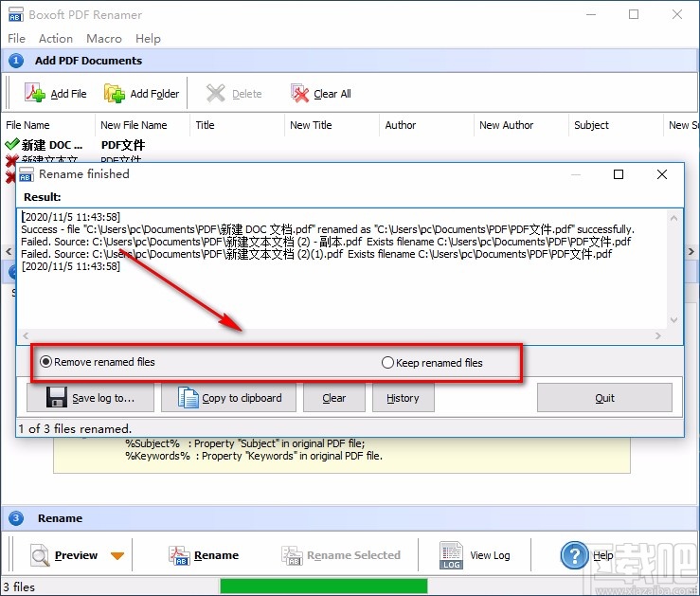Open the File menu
700x596 pixels.
click(16, 39)
